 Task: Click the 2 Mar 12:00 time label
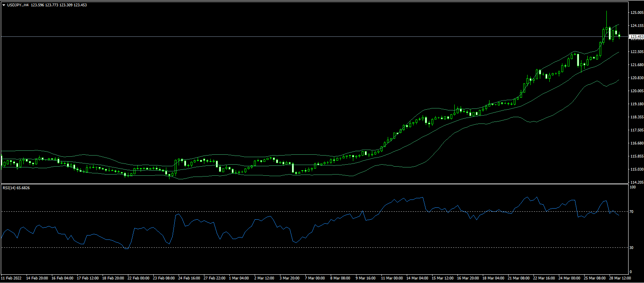[264, 278]
